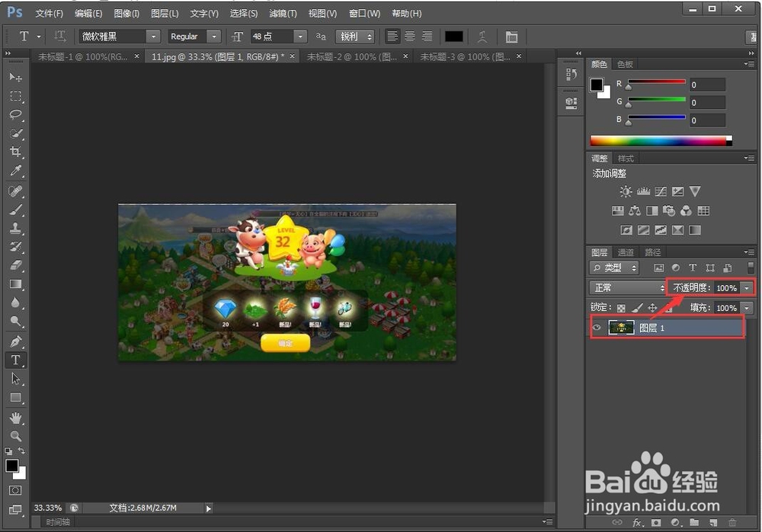Open the warp text icon in options bar
Image resolution: width=762 pixels, height=532 pixels.
point(482,37)
